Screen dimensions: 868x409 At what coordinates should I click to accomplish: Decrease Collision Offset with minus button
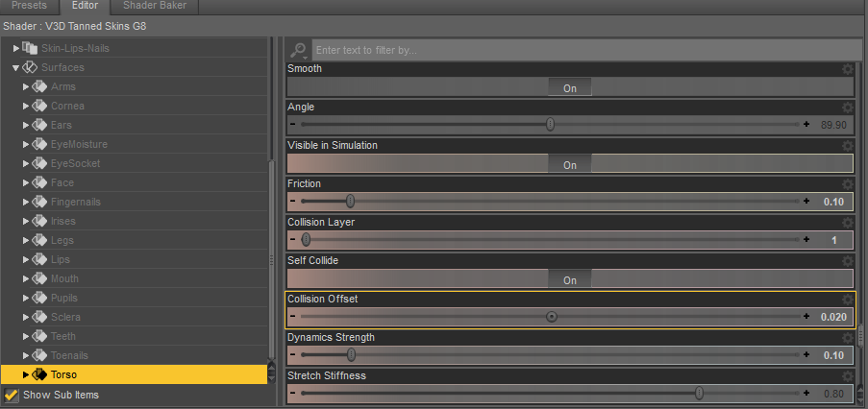[x=292, y=317]
